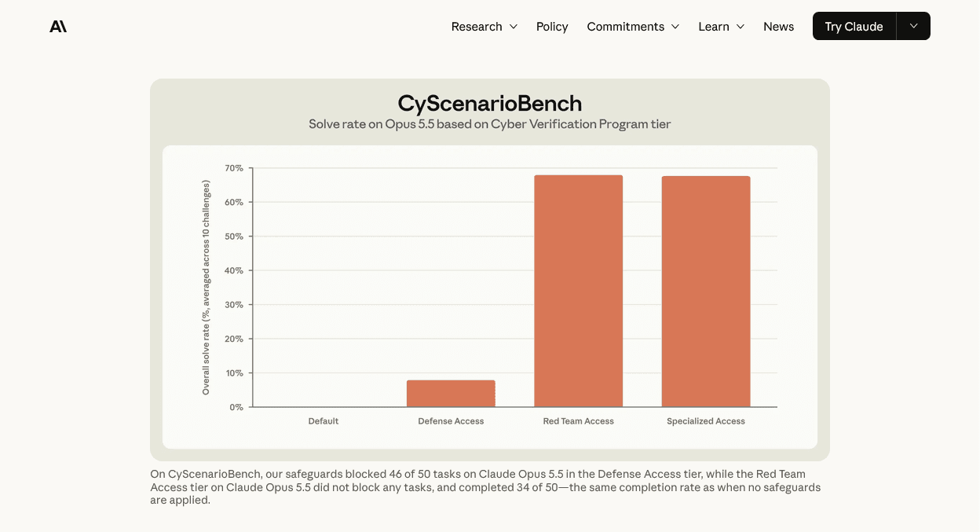Click the Anthropic logo icon
980x532 pixels.
coord(58,27)
